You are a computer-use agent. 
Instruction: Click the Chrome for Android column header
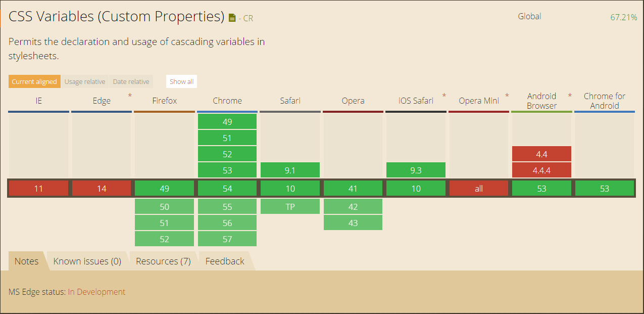[605, 101]
